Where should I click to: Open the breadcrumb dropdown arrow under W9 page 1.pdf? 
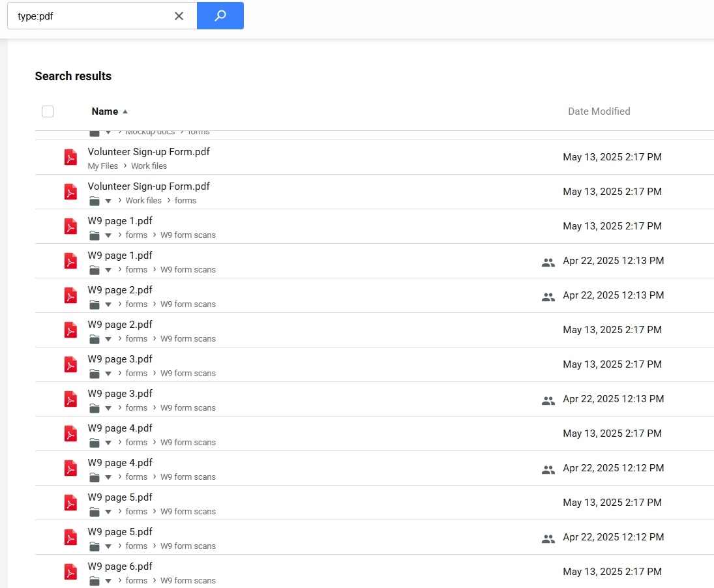tap(108, 235)
